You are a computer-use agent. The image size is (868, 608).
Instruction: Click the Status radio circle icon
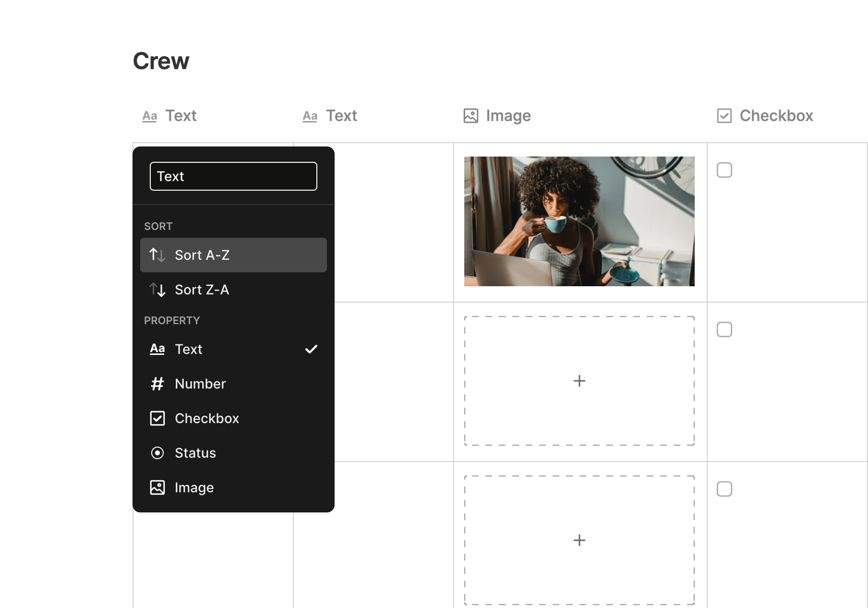157,453
